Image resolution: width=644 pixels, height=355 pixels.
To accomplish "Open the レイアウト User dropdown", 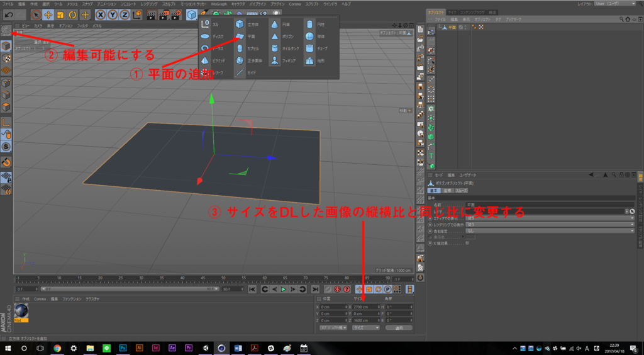I will coord(615,4).
